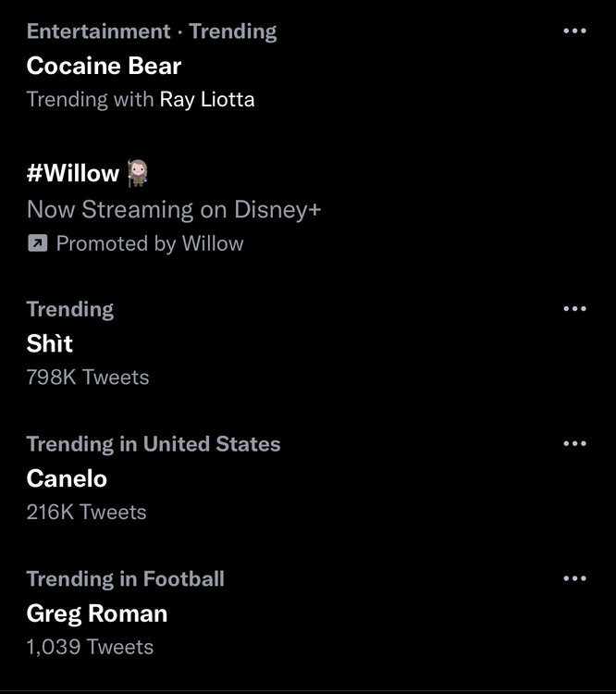Open more options for Cocaine Bear trend
The image size is (616, 694).
point(574,31)
